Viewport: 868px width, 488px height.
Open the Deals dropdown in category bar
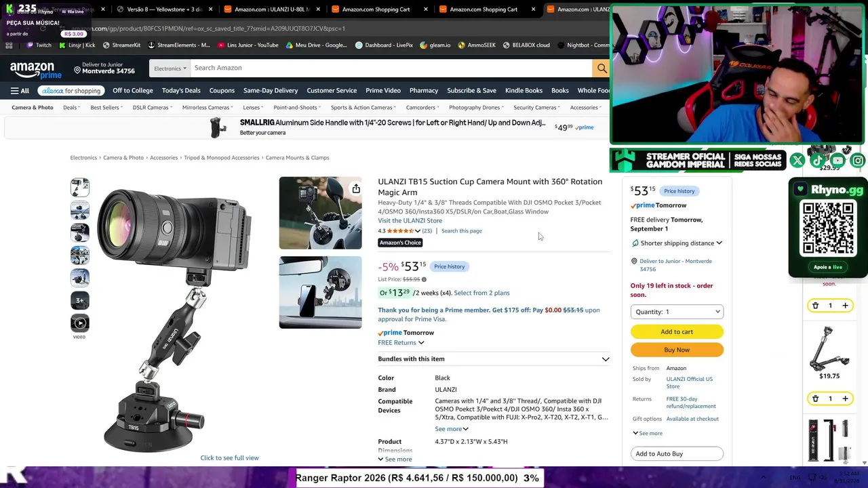pos(72,108)
